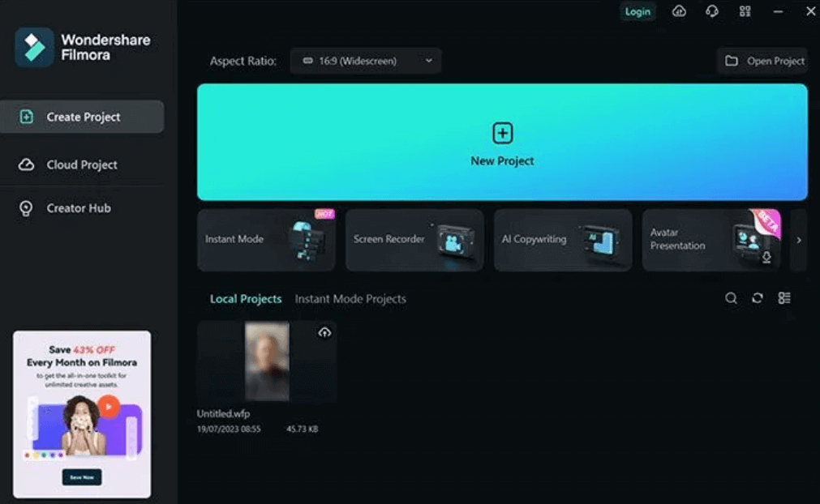
Task: Click the search projects magnifier icon
Action: (x=731, y=298)
